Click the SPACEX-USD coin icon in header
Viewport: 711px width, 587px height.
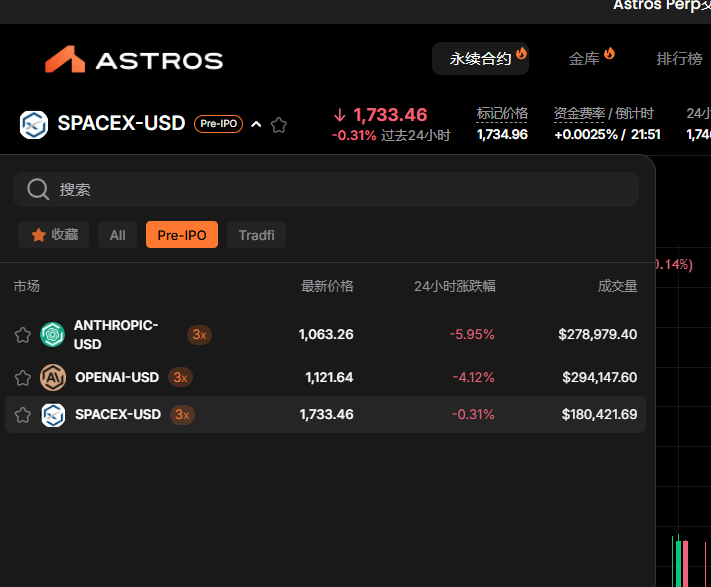click(x=34, y=125)
